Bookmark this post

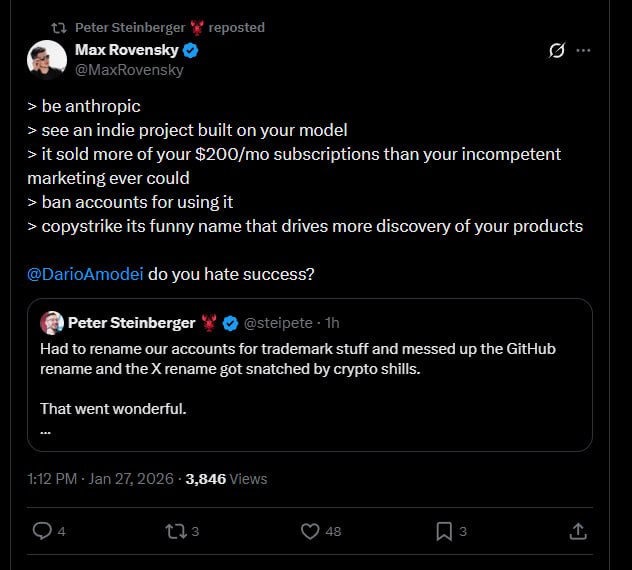point(444,531)
